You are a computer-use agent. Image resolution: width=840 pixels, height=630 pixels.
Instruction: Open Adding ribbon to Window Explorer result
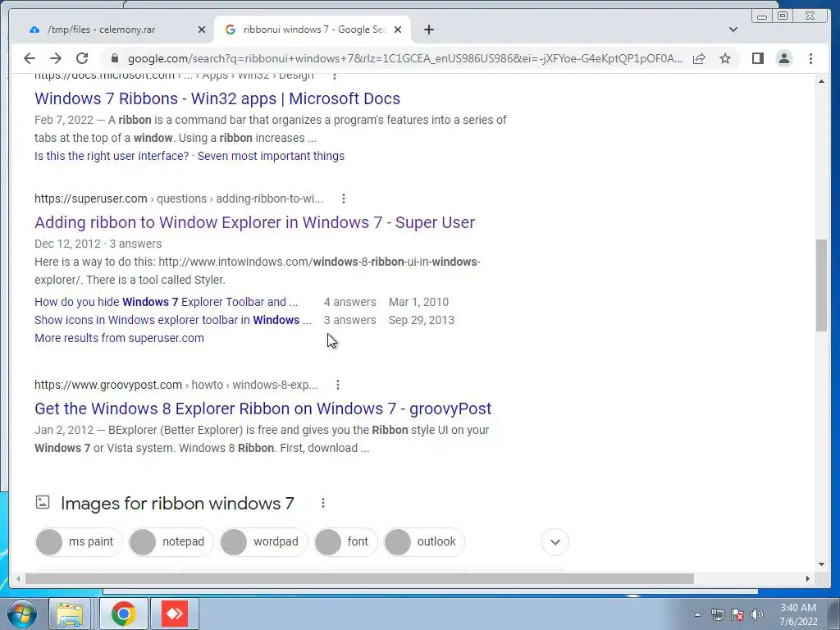[254, 222]
